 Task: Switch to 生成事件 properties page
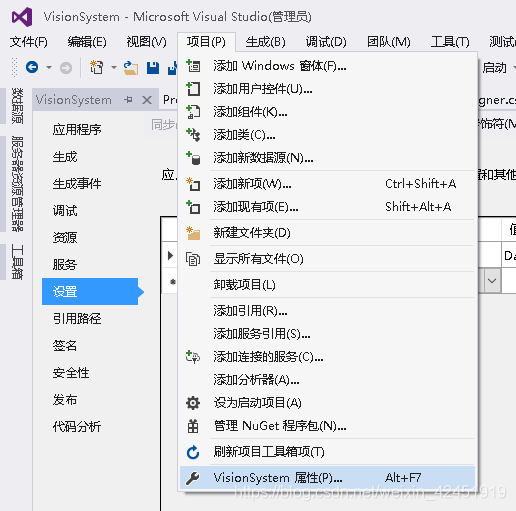(x=77, y=184)
